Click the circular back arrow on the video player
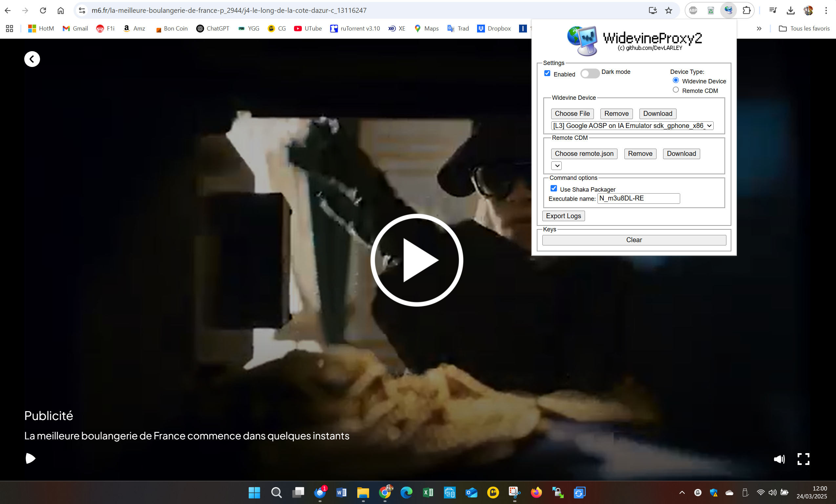Screen dimensions: 836x504 tap(32, 59)
